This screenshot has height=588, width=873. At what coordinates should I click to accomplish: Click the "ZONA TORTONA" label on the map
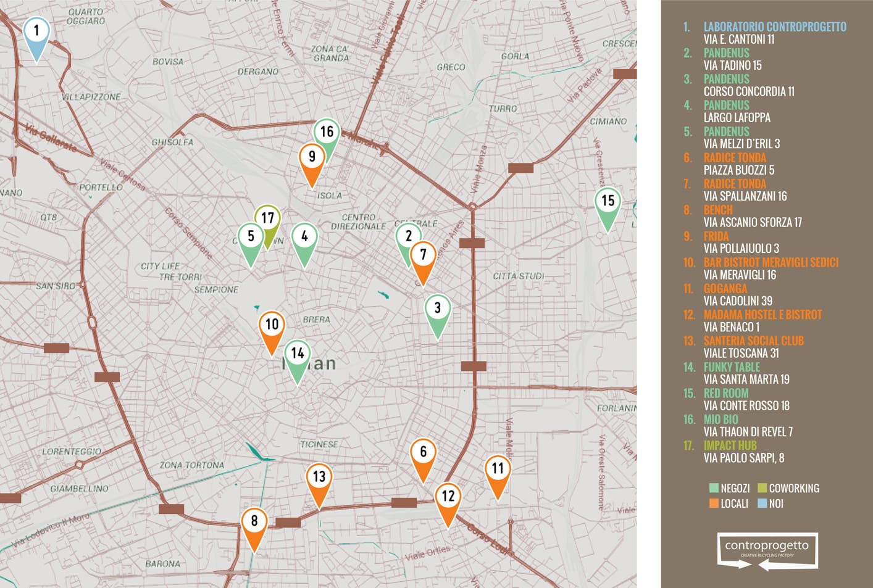pyautogui.click(x=191, y=465)
